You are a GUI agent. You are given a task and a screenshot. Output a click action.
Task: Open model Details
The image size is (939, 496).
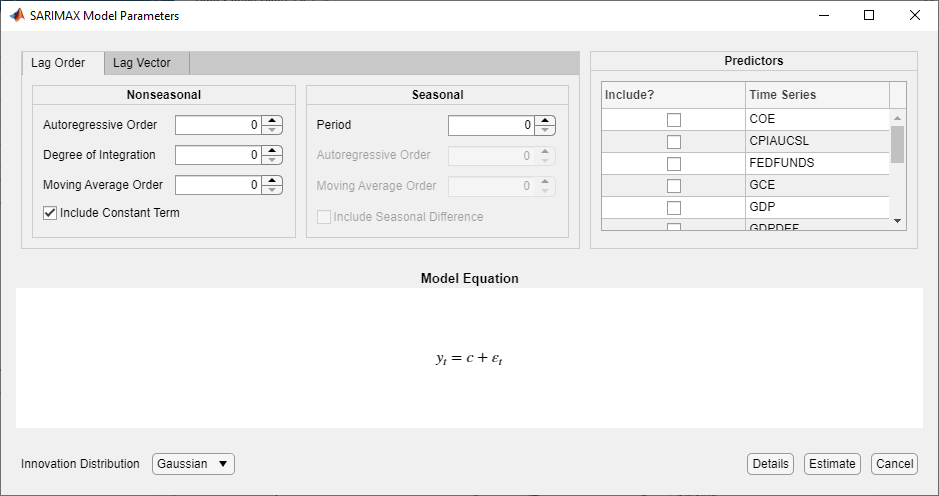click(770, 464)
